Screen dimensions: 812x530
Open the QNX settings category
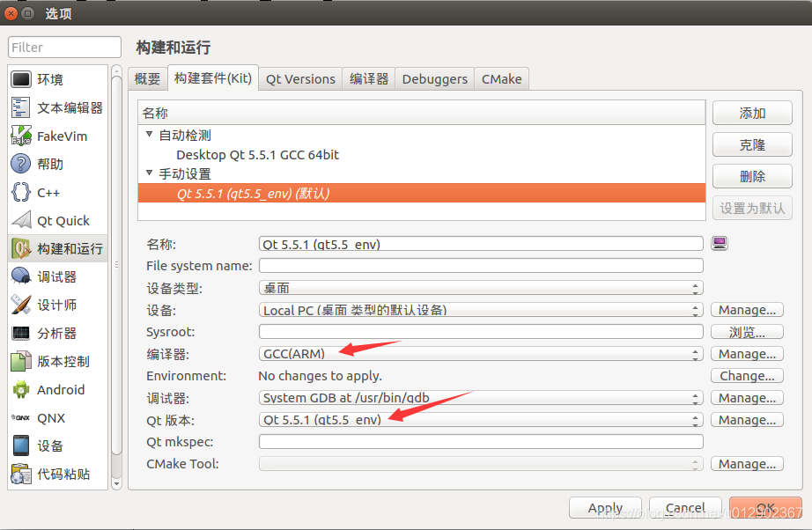(x=58, y=417)
